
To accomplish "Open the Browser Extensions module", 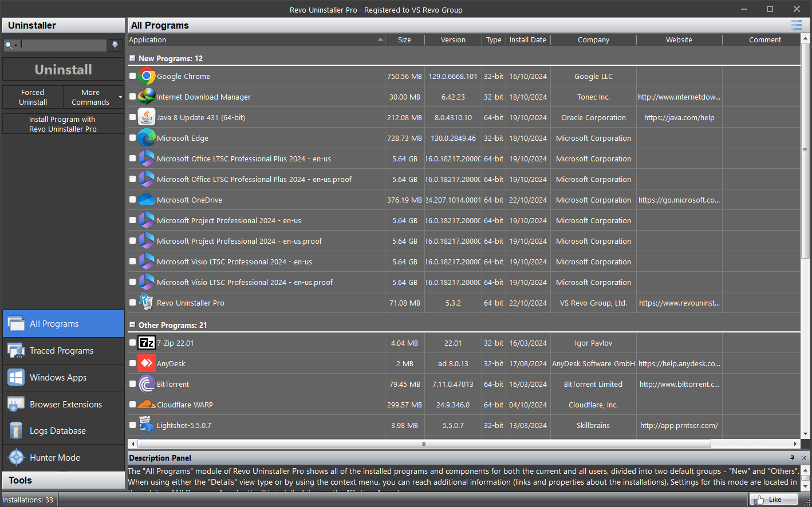I will tap(65, 404).
